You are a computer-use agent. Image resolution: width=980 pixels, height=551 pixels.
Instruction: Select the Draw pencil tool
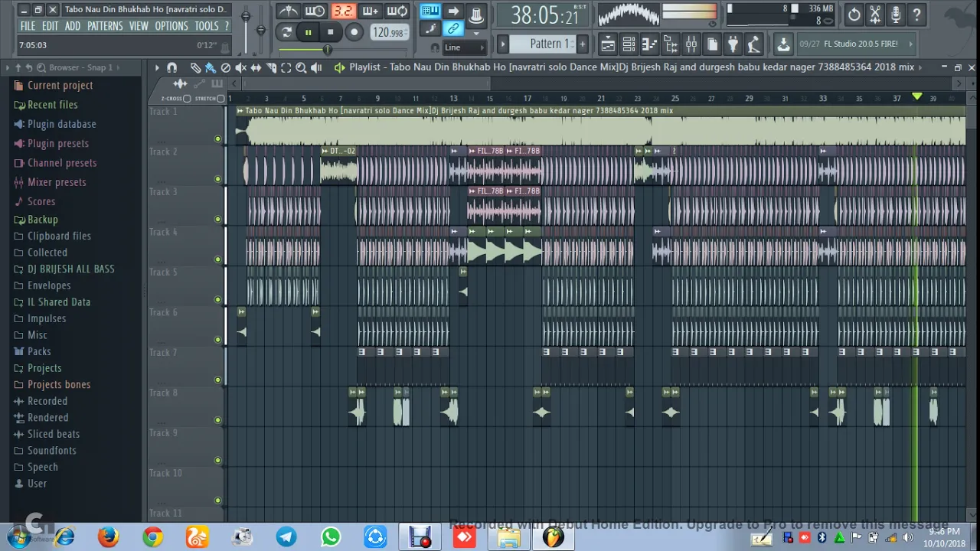pos(195,67)
